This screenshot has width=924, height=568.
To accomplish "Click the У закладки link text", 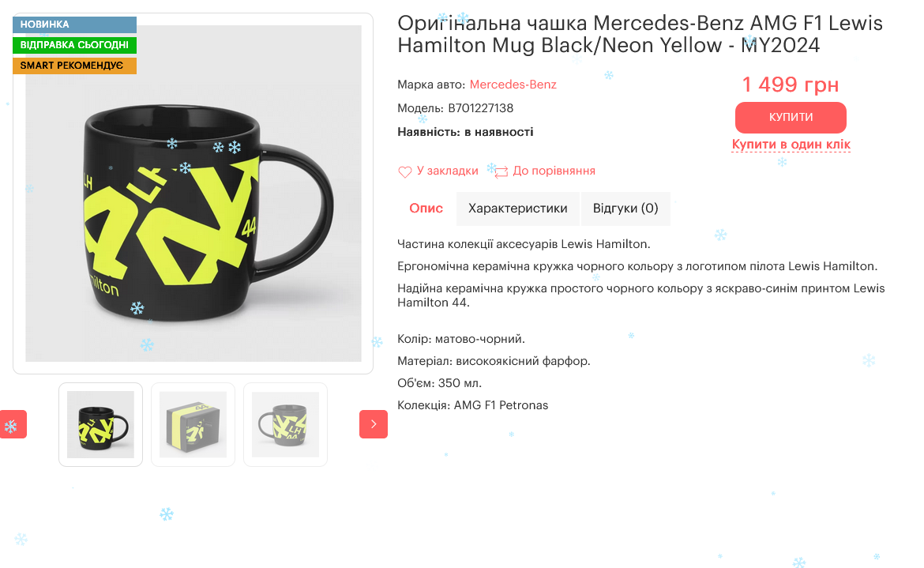I will pos(447,171).
